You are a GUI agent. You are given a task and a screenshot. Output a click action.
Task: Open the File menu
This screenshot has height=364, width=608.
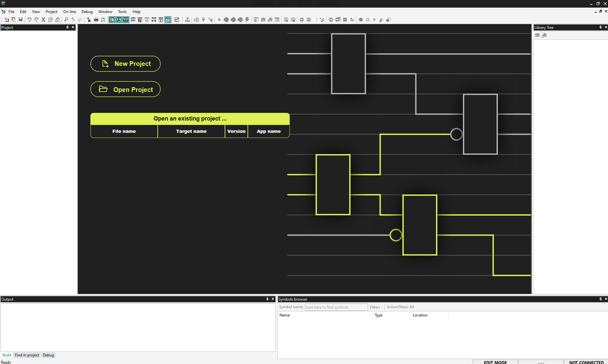tap(11, 12)
